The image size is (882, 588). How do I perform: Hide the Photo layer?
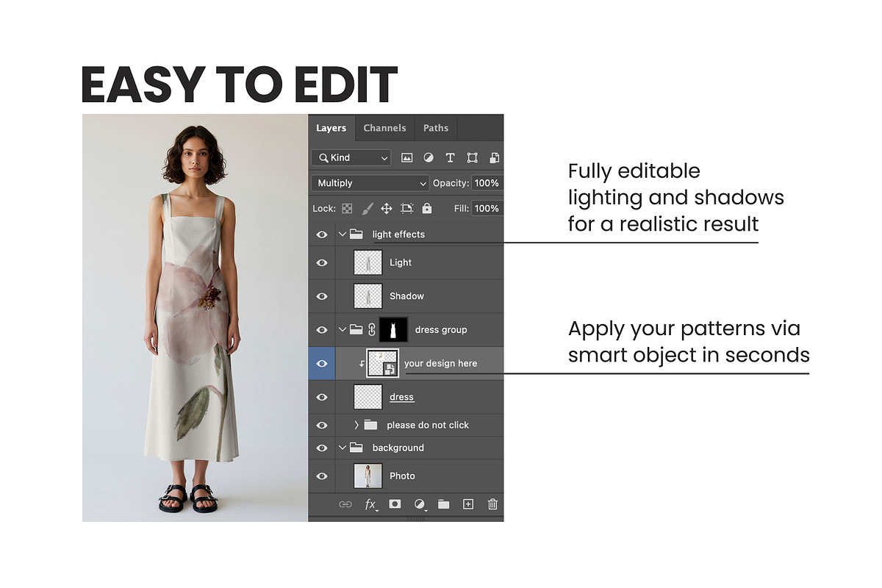322,476
